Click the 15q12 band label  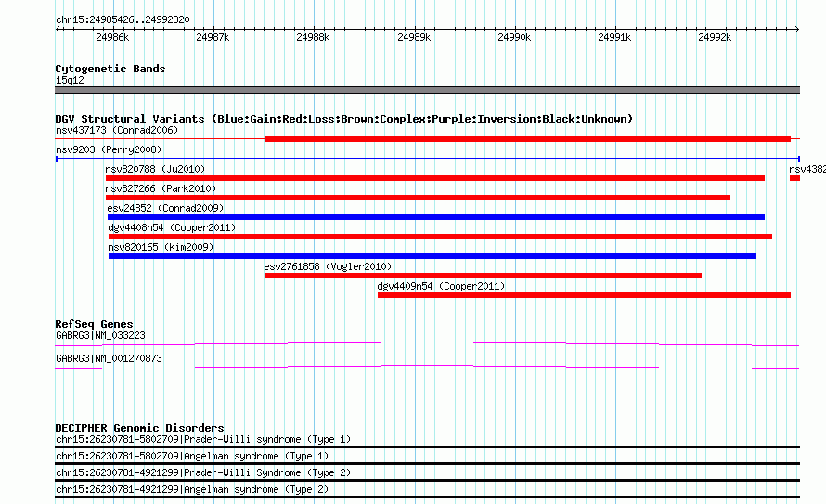coord(70,80)
